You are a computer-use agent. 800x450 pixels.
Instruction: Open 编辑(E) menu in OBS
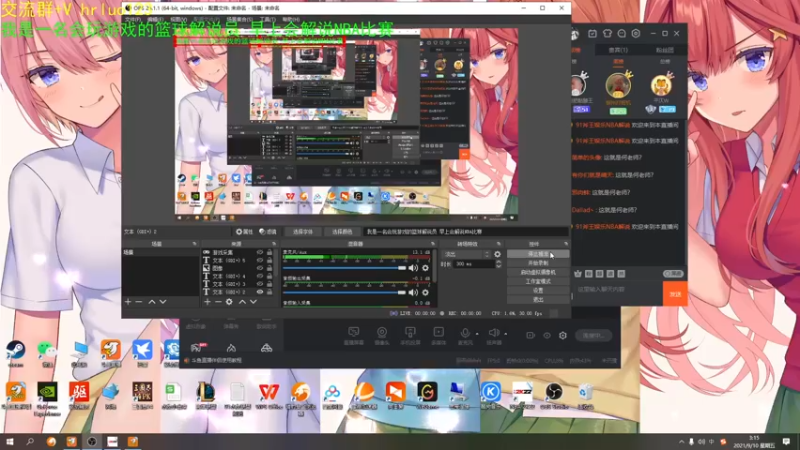[155, 19]
